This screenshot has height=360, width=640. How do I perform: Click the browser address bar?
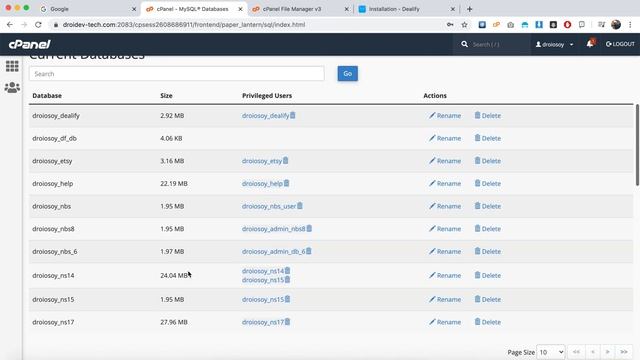click(x=245, y=24)
